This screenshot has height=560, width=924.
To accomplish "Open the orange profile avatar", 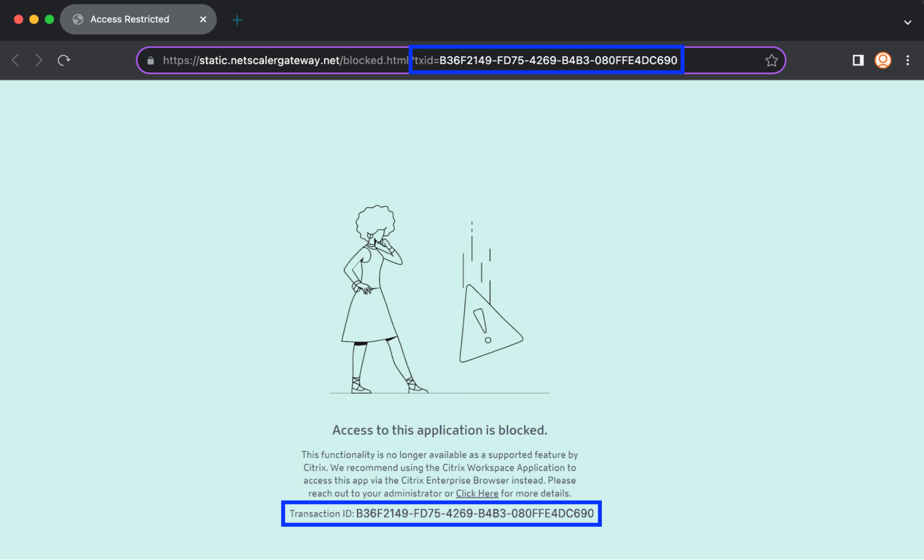I will (883, 60).
